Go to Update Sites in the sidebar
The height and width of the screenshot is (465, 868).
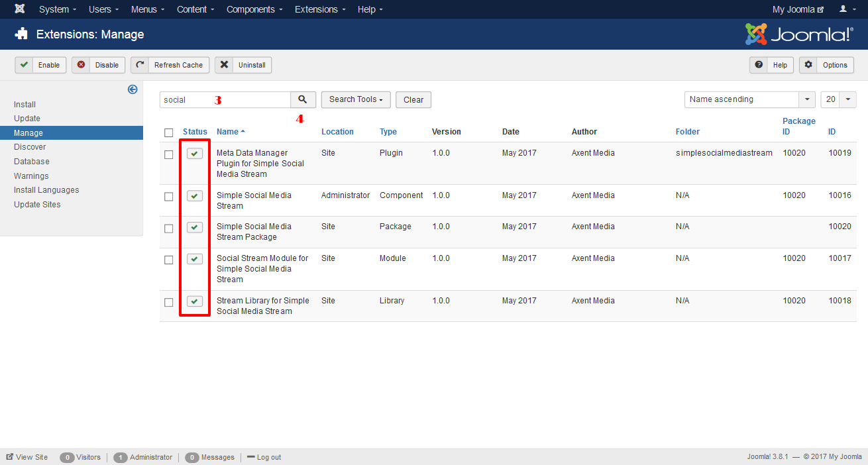pos(37,205)
